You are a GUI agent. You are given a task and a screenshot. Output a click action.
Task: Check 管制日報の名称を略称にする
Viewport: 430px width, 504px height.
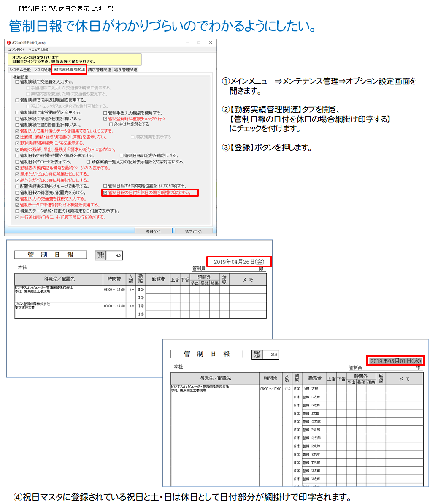(122, 156)
